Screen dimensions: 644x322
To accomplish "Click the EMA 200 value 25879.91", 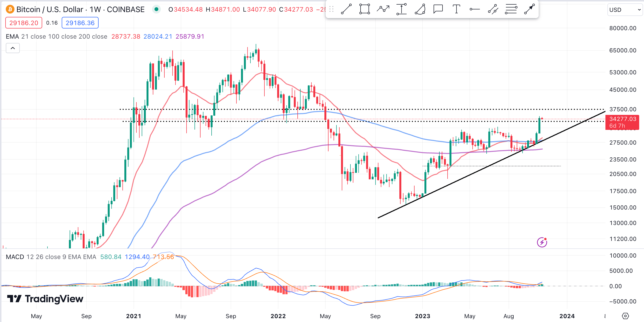I will (190, 36).
